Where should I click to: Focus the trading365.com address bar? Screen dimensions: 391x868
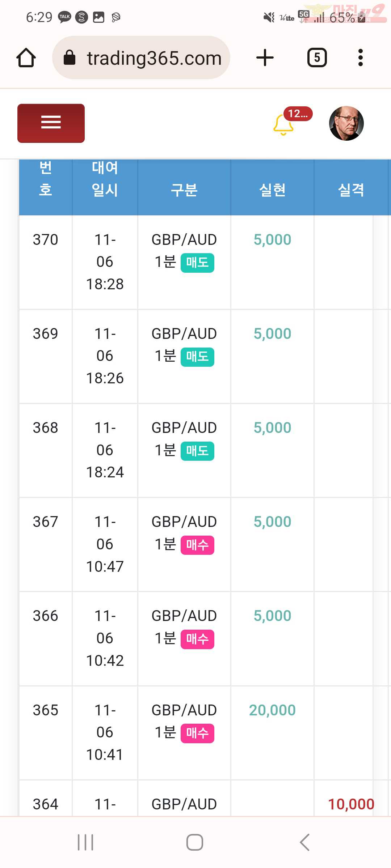(141, 58)
